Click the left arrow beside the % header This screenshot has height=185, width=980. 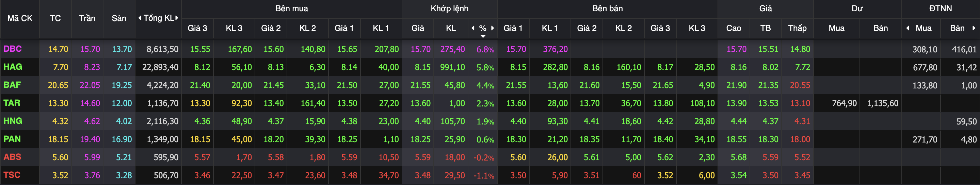[473, 28]
